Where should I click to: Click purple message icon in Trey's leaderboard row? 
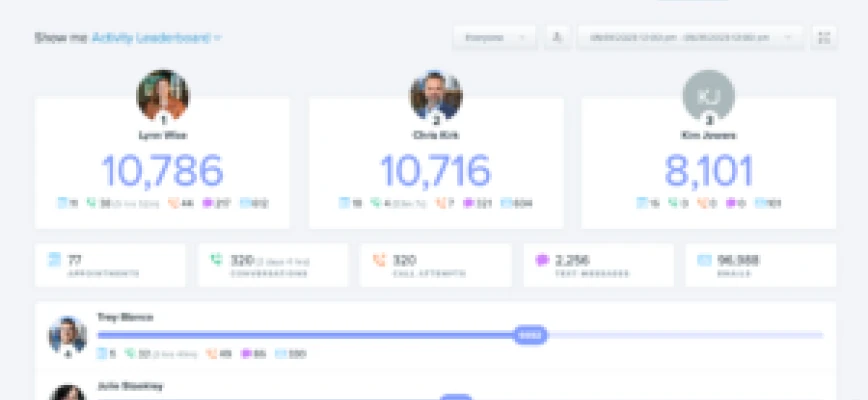pos(246,354)
